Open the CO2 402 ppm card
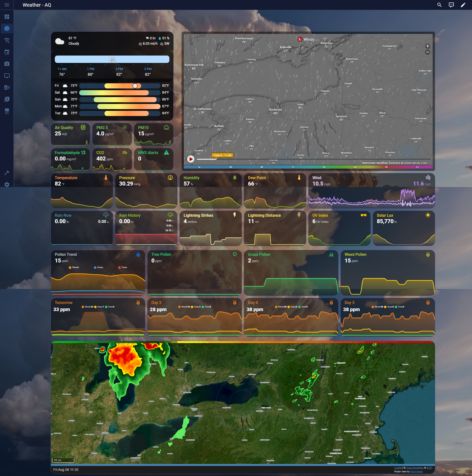The image size is (472, 476). pyautogui.click(x=112, y=159)
